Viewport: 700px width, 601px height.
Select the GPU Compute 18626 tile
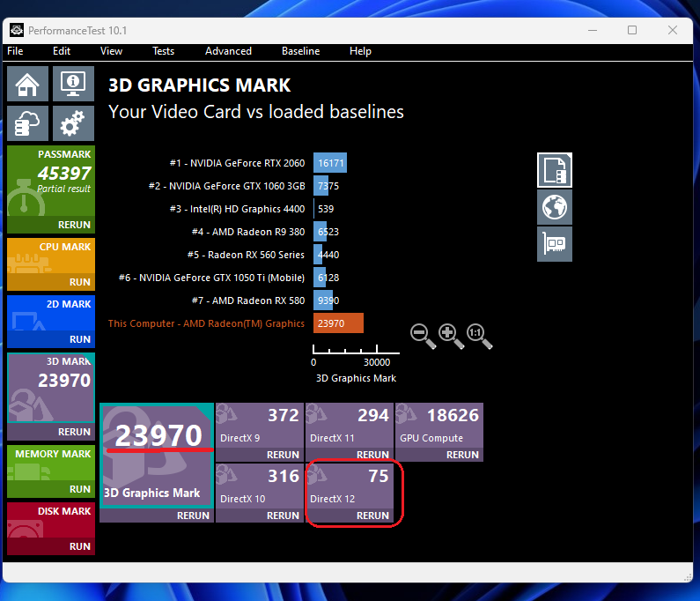[439, 426]
